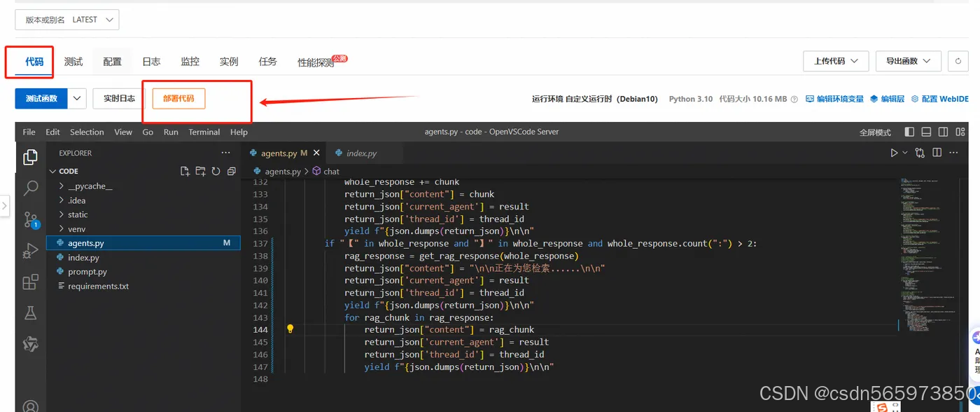The width and height of the screenshot is (980, 412).
Task: Open run options arrow beside play button
Action: (905, 153)
